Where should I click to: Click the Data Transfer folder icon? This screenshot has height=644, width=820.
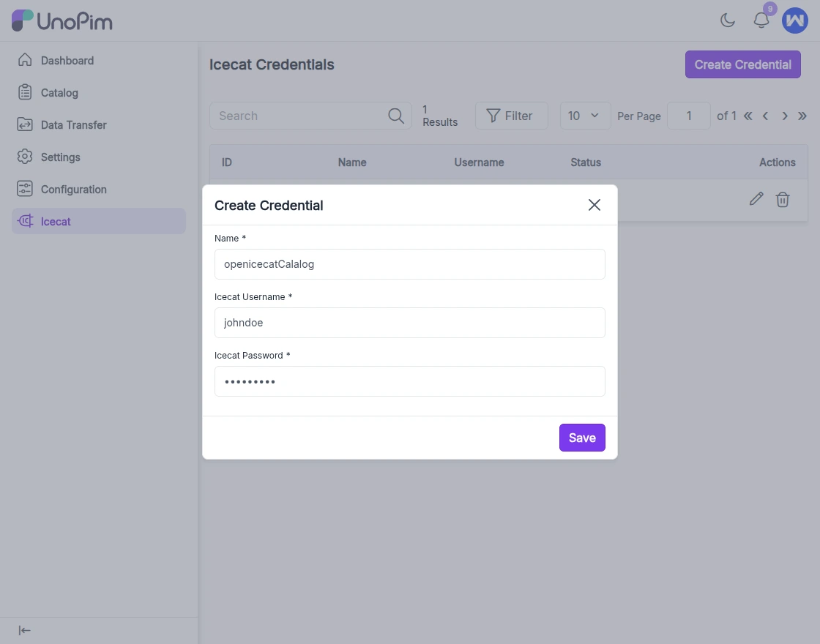[25, 124]
